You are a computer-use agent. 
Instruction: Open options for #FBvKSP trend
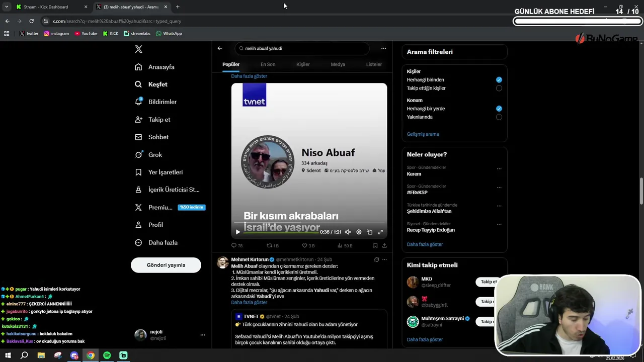(499, 187)
